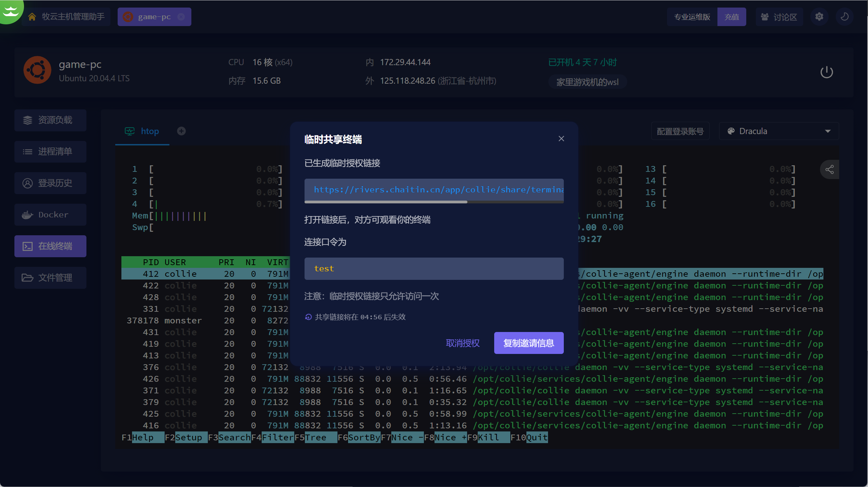
Task: Expand the Dracula theme dropdown
Action: pos(779,131)
